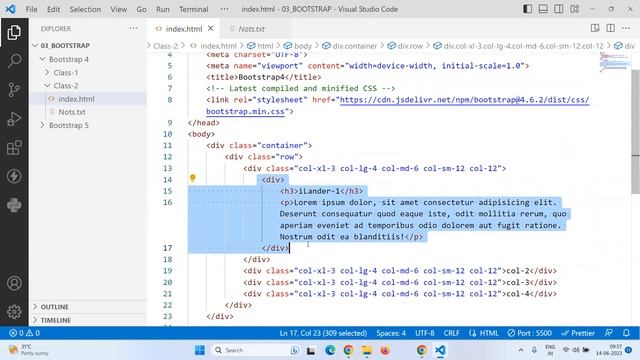Open the bootstrap CDN stylesheet link
The height and width of the screenshot is (360, 640).
coord(464,100)
